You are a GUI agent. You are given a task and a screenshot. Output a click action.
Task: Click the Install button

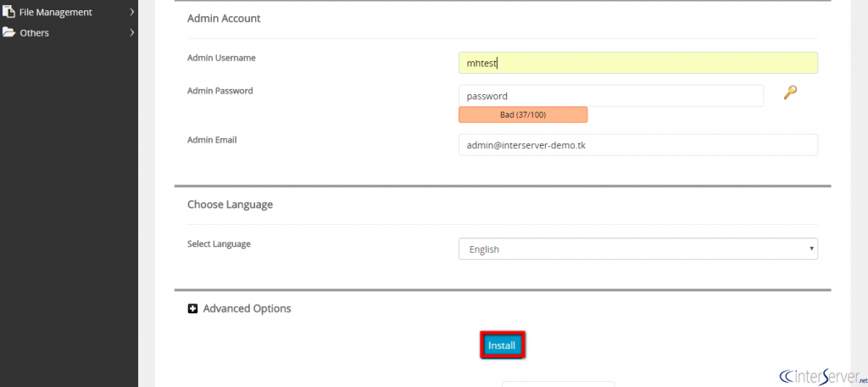502,345
